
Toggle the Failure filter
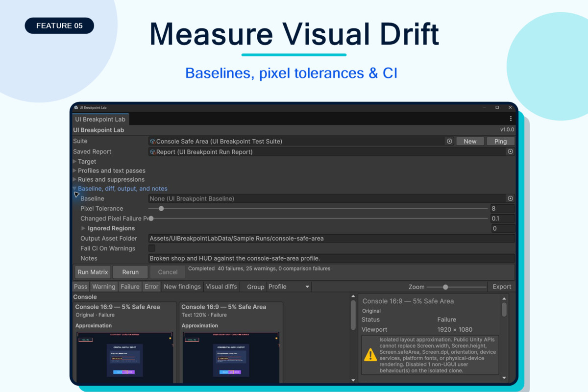130,287
